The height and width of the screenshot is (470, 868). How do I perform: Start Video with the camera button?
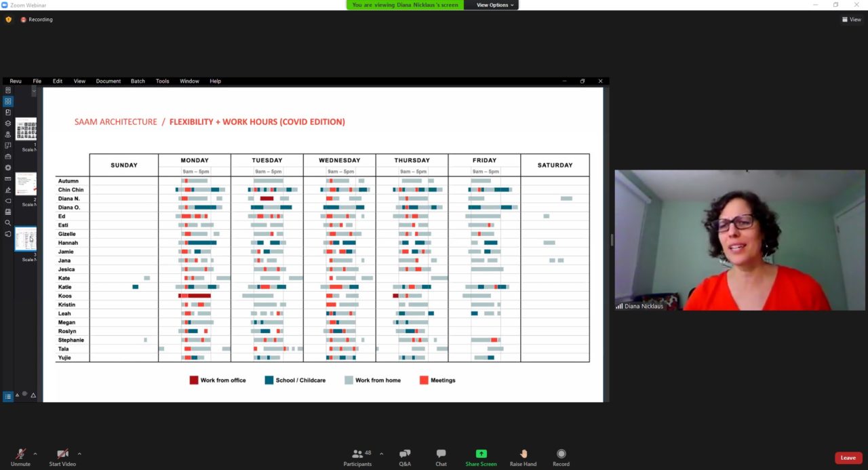click(x=62, y=456)
